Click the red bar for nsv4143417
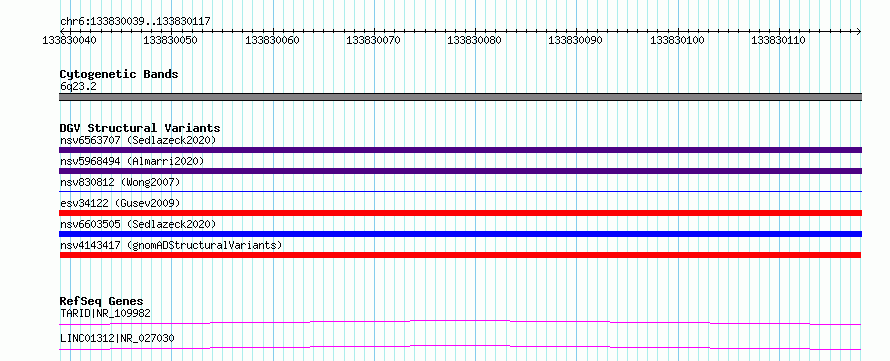Screen dimensions: 890x361 point(460,255)
